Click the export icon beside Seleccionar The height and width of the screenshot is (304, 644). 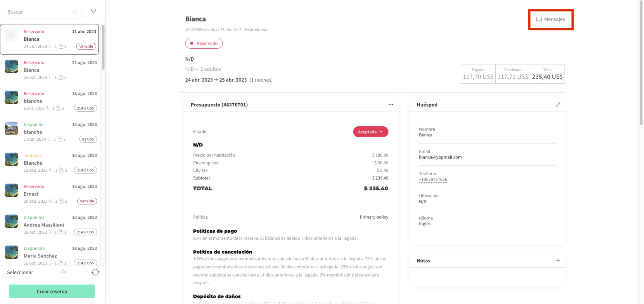[64, 272]
